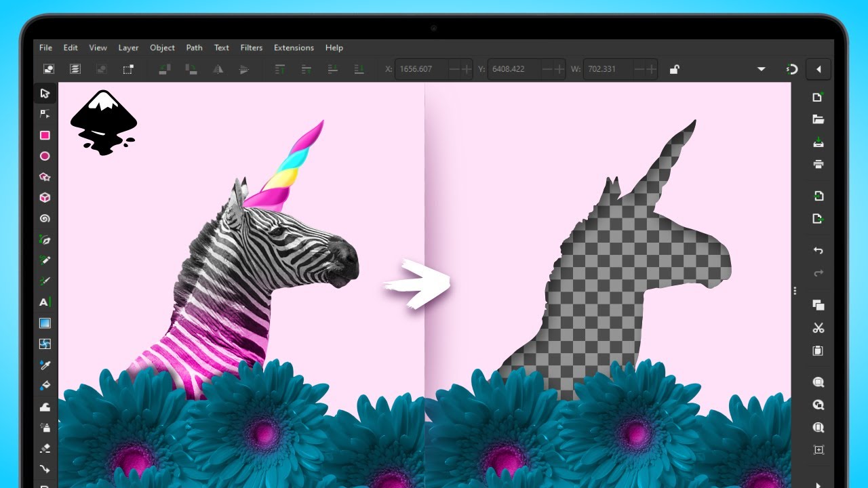Click the zoom center page icon
868x488 pixels.
818,449
